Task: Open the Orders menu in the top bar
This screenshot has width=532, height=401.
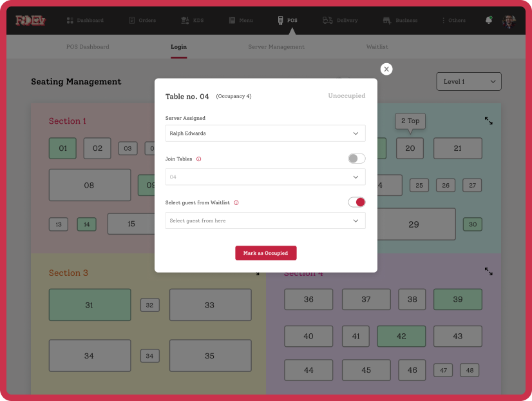Action: coord(142,21)
